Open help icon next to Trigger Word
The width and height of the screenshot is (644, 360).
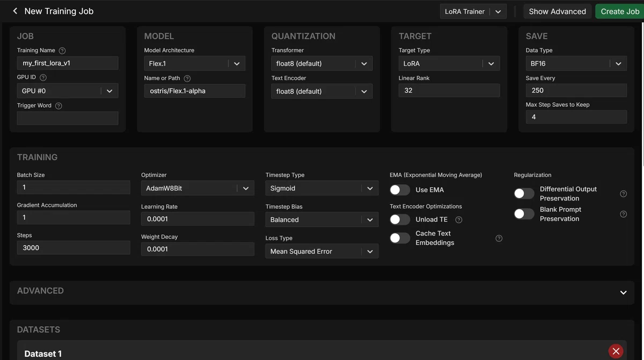point(59,106)
